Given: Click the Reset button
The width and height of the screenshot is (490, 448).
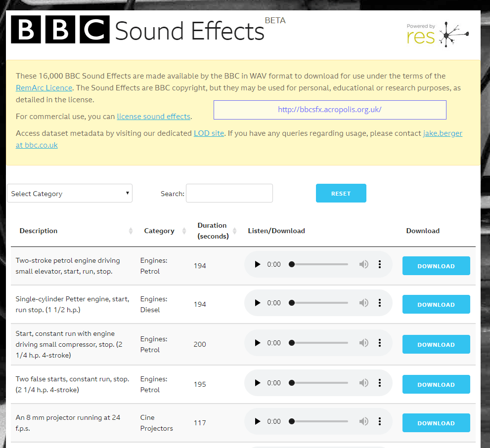Looking at the screenshot, I should tap(341, 193).
